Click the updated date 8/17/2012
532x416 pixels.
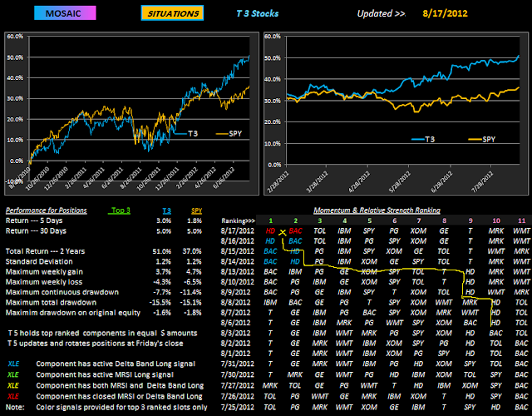(x=445, y=13)
